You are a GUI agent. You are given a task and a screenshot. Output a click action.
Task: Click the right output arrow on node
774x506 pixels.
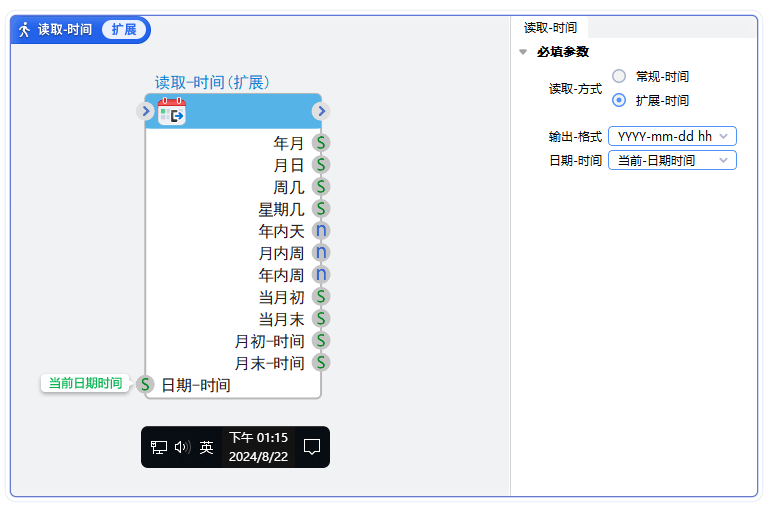321,111
